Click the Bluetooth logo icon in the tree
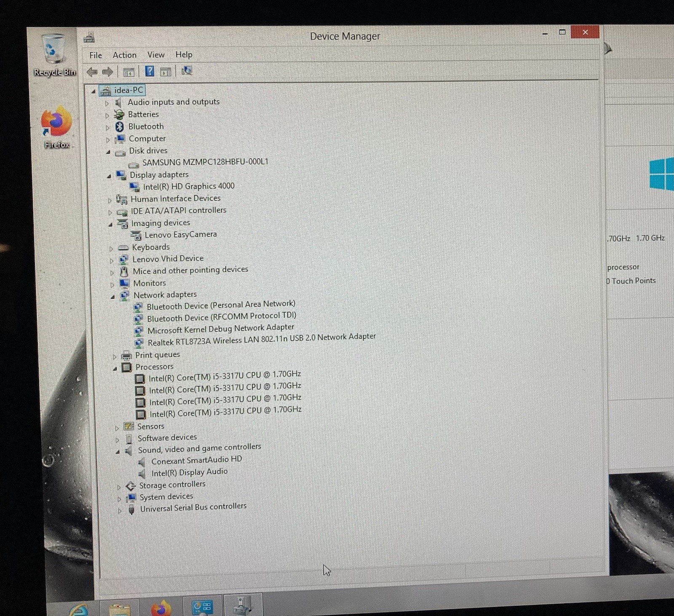The image size is (674, 616). [120, 127]
